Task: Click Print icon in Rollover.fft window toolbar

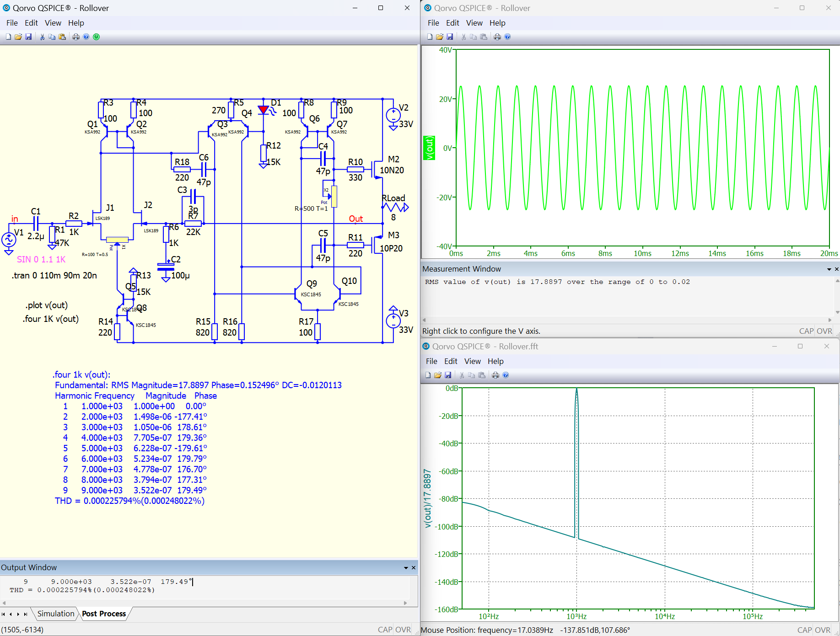Action: pyautogui.click(x=495, y=375)
